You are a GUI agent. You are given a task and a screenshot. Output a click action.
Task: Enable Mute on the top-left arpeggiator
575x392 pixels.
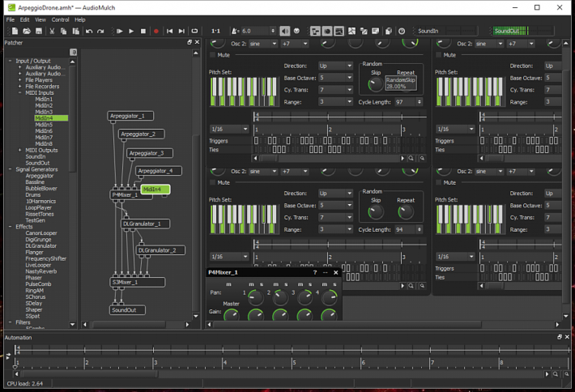[212, 55]
